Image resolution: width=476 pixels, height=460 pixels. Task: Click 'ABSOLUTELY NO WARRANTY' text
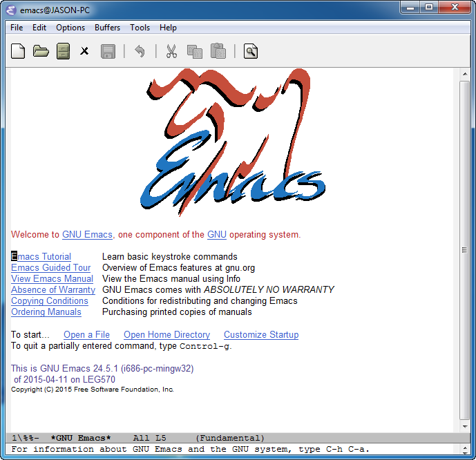[269, 290]
